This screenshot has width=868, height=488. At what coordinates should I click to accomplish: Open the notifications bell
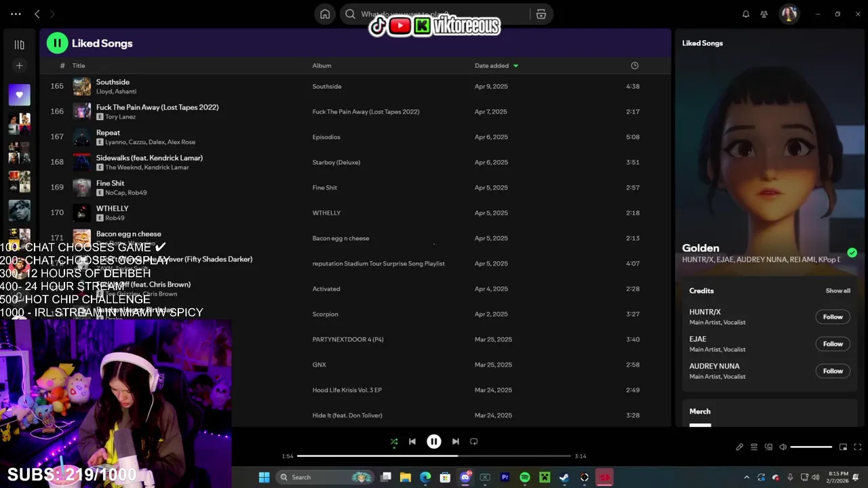coord(746,14)
